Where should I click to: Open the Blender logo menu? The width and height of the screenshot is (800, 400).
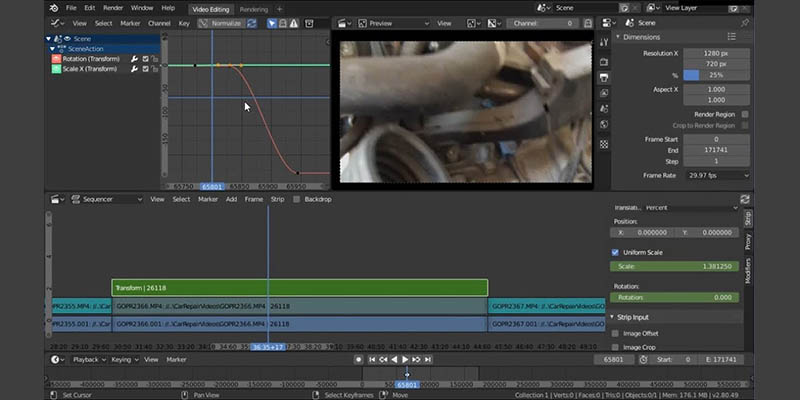(x=54, y=8)
